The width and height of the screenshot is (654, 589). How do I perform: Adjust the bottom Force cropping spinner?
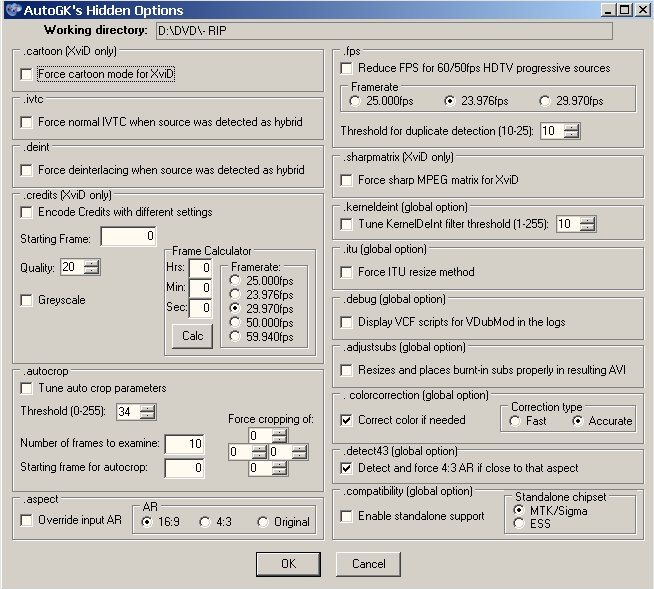tap(279, 468)
